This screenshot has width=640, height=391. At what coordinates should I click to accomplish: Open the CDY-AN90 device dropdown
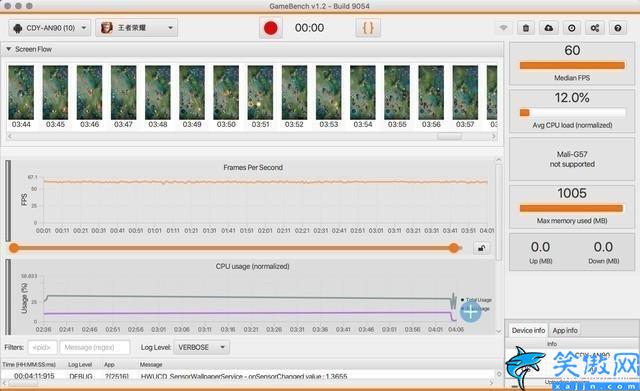click(49, 28)
